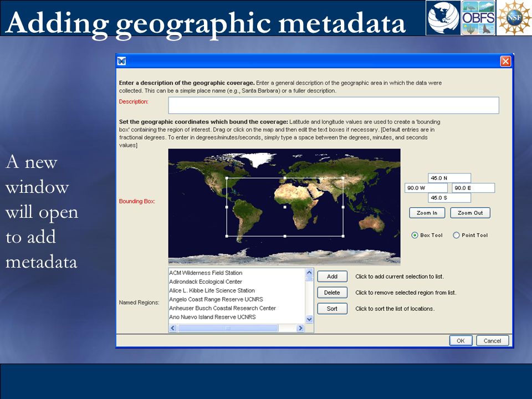Zoom in on the world map
This screenshot has height=399, width=532.
pos(427,213)
